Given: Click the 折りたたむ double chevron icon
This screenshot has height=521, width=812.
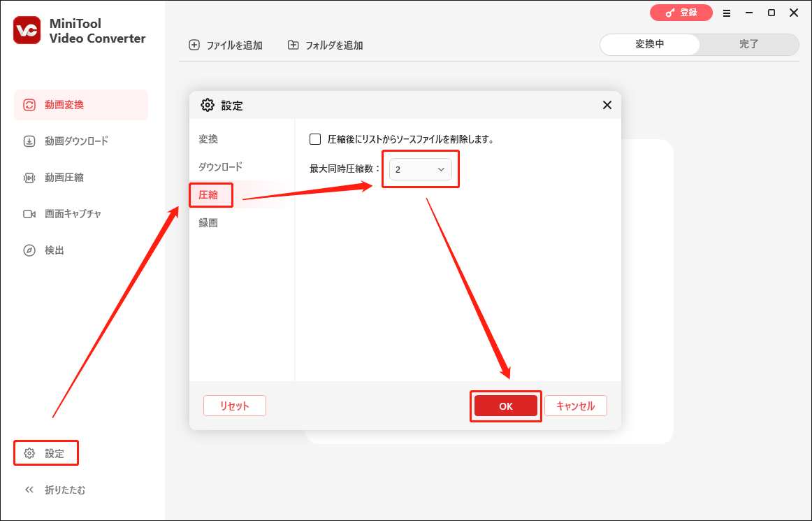Looking at the screenshot, I should [x=29, y=490].
